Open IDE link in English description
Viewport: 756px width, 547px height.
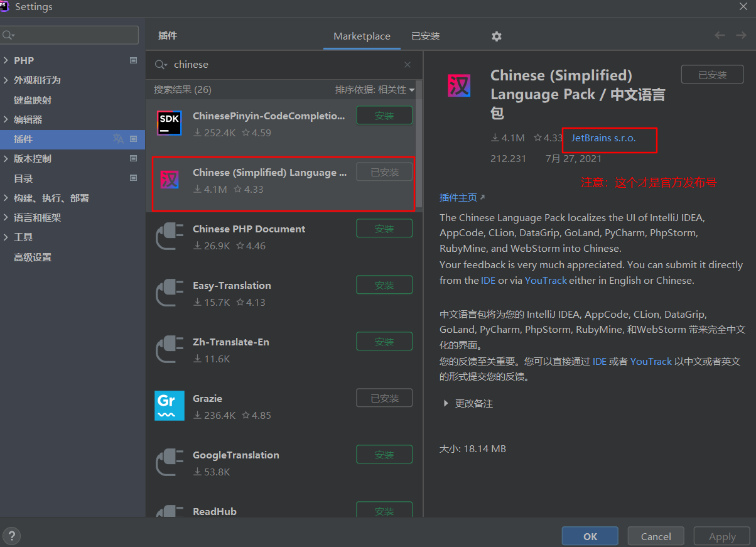[x=489, y=281]
